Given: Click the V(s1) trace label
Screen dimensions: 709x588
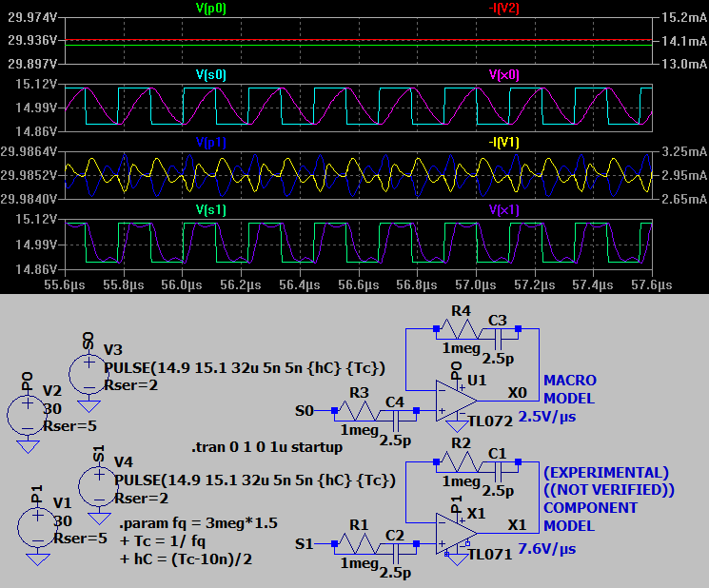Looking at the screenshot, I should click(210, 209).
